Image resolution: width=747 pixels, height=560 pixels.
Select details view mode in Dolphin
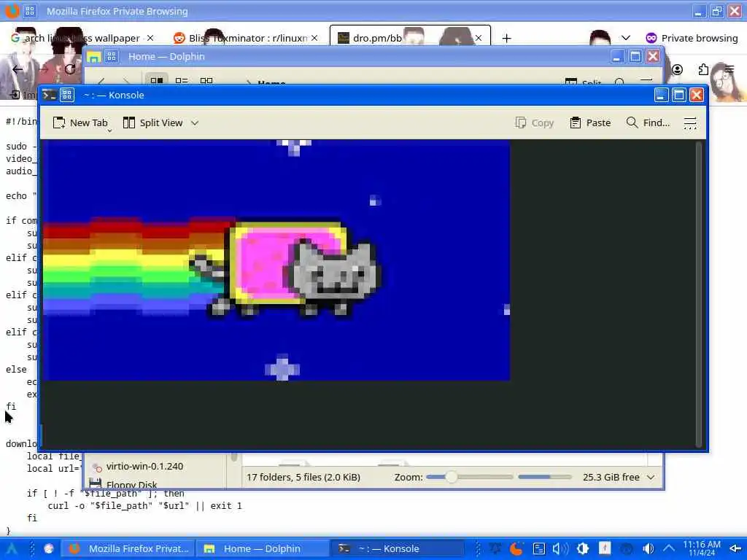[x=206, y=80]
